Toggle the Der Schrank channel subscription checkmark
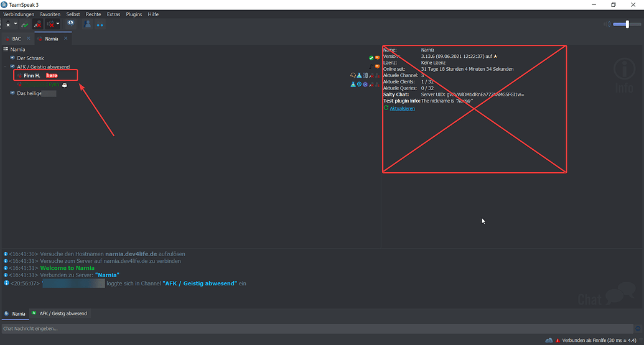 tap(12, 58)
